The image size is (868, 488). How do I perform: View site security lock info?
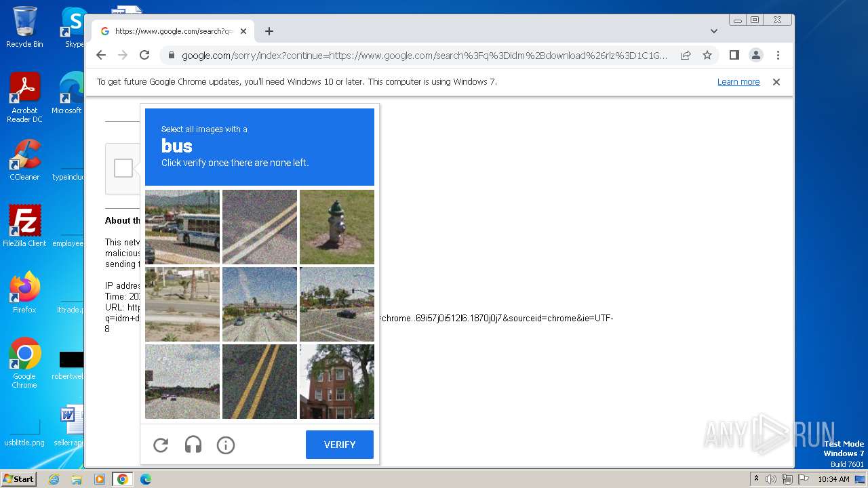point(171,56)
